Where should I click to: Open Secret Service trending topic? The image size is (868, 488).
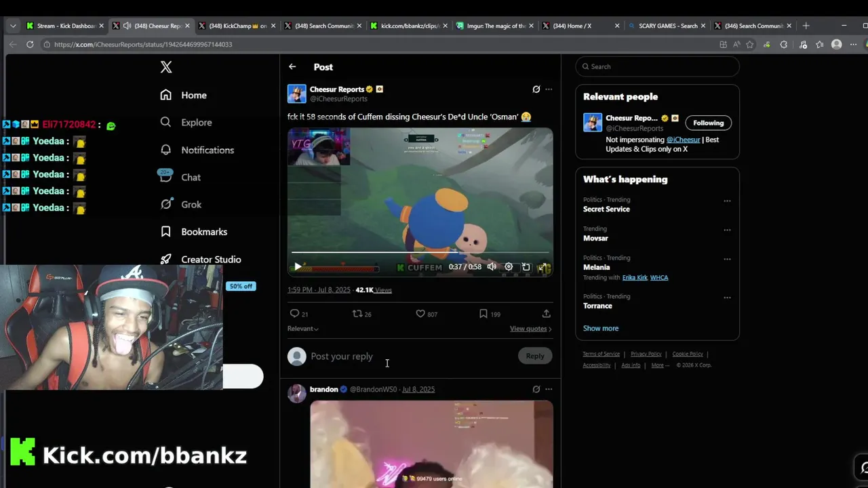click(x=606, y=209)
